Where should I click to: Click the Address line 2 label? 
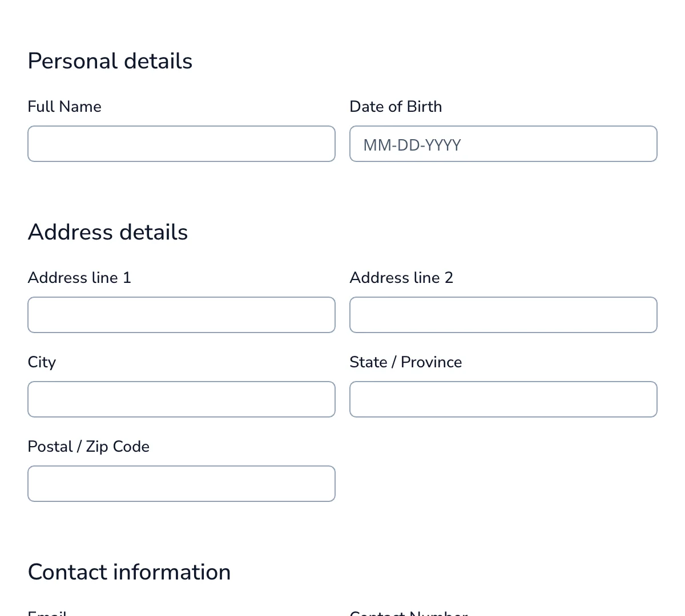pyautogui.click(x=401, y=278)
